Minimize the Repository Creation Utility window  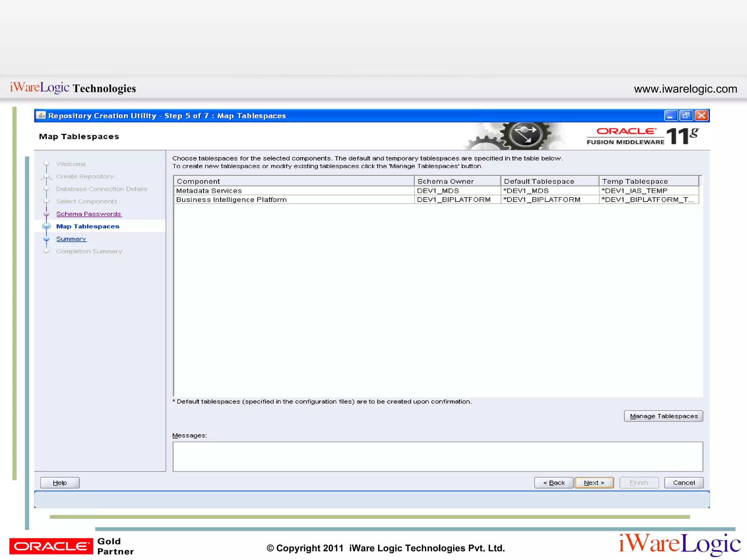click(670, 116)
